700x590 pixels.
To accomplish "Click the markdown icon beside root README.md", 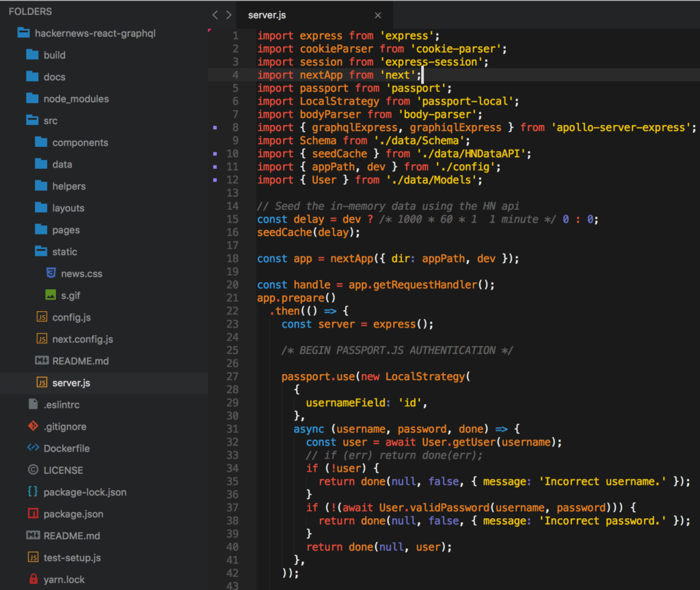I will [x=32, y=535].
